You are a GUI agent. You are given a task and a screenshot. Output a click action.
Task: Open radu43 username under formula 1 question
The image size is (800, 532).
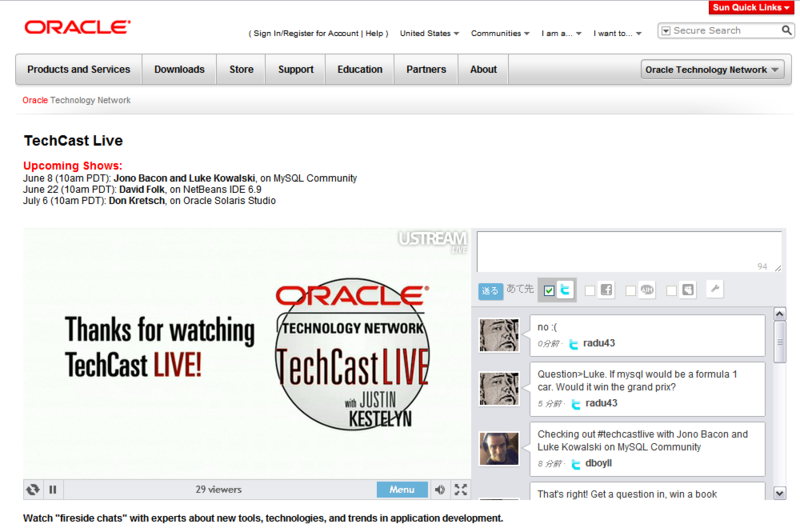(x=601, y=403)
